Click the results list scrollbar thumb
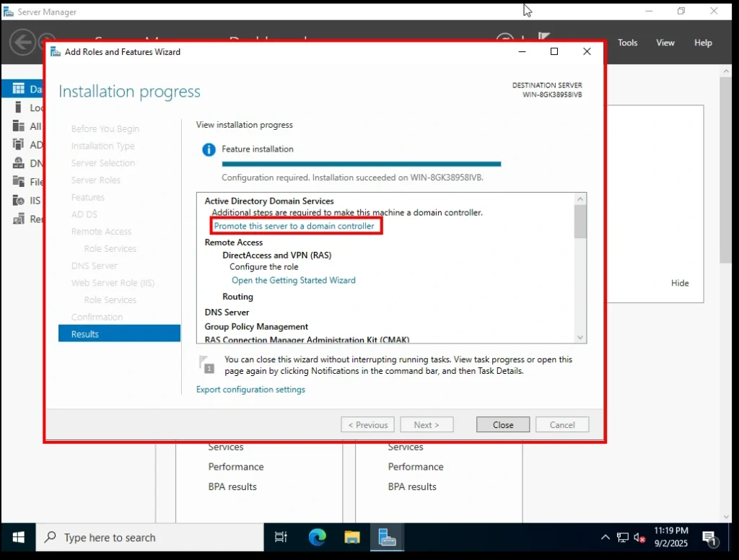This screenshot has height=560, width=739. [580, 222]
